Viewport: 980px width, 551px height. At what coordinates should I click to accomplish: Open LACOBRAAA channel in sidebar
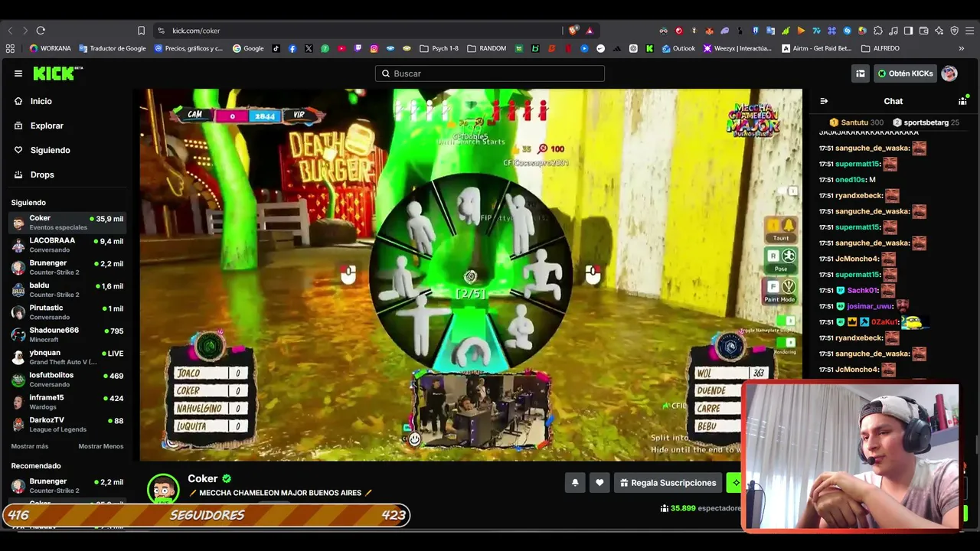click(67, 245)
